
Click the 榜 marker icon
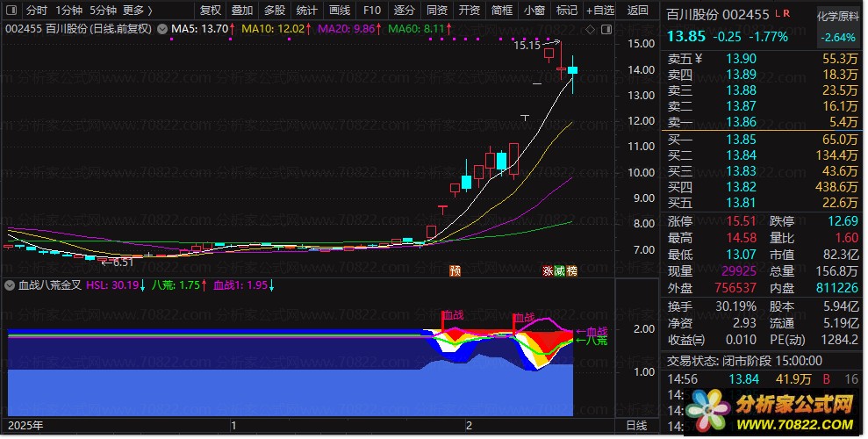(x=572, y=270)
